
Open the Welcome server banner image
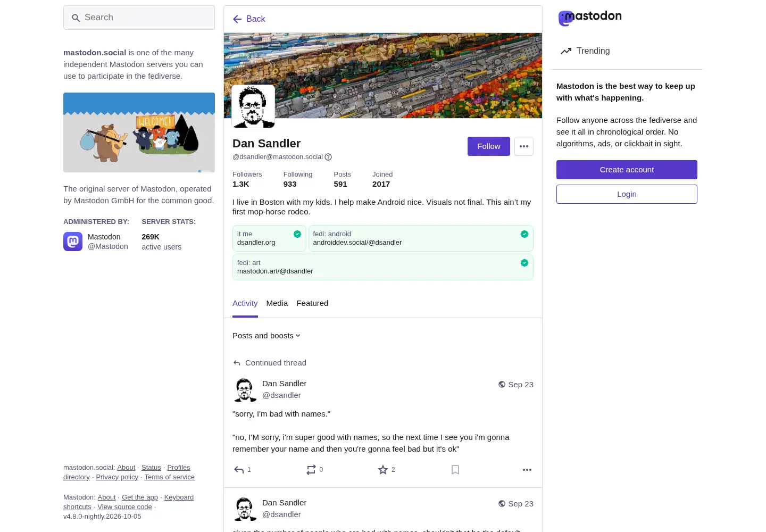[139, 132]
